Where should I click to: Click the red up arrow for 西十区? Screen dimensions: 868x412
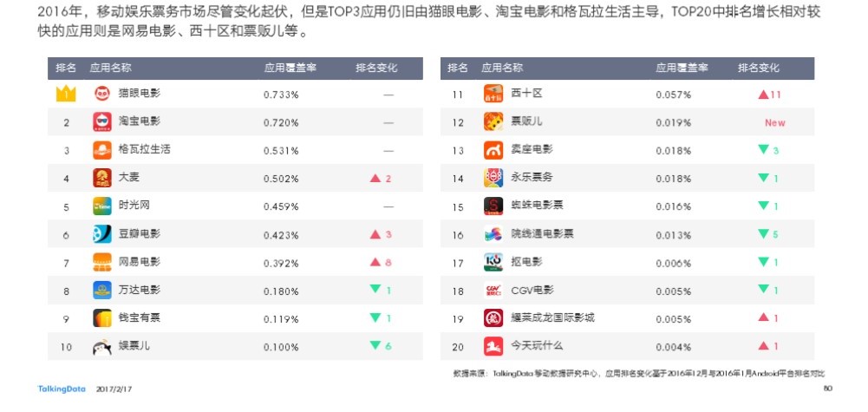(x=763, y=95)
